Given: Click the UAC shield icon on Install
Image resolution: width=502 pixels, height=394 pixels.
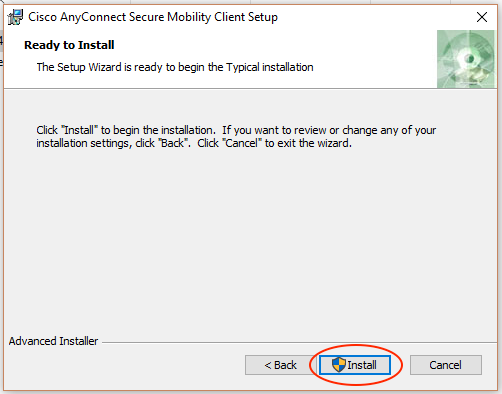Looking at the screenshot, I should pyautogui.click(x=339, y=365).
